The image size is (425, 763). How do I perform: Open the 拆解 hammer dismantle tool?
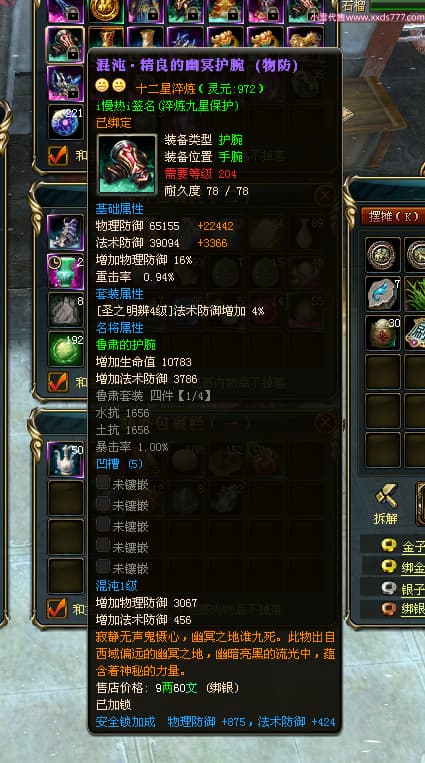pyautogui.click(x=385, y=503)
